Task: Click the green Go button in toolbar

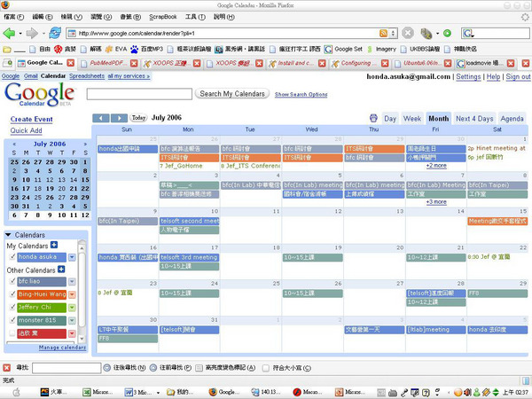Action: pos(447,34)
